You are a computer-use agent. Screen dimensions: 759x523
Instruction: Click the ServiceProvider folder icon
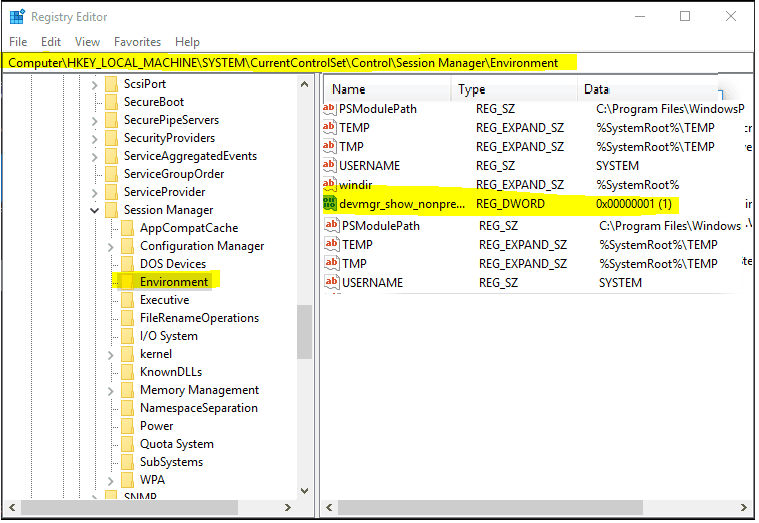point(111,192)
